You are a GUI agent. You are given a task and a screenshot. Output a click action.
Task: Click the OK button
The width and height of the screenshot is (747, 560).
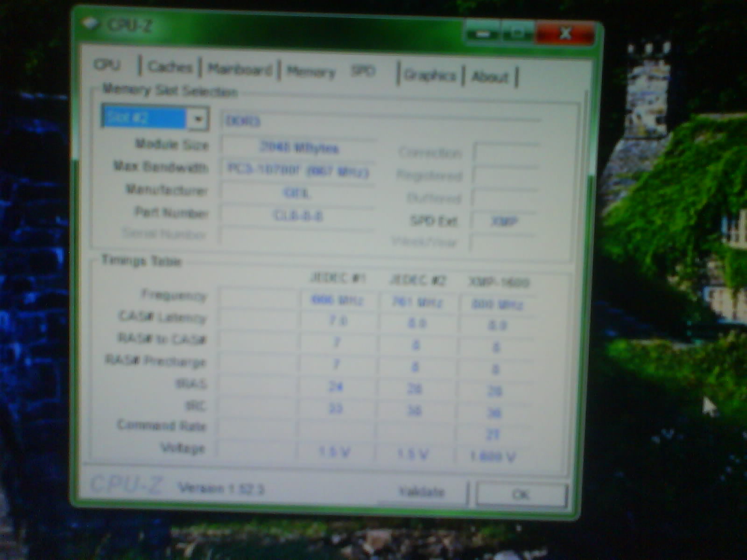tap(521, 495)
